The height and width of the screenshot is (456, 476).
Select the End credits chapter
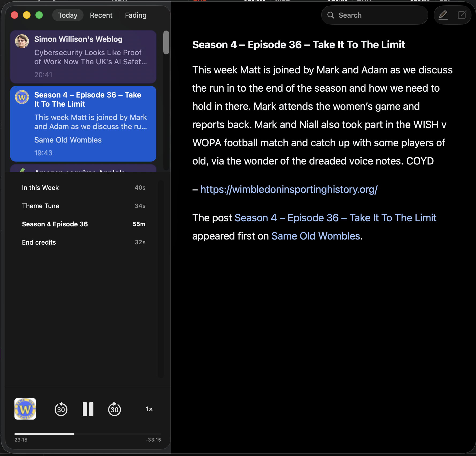click(x=39, y=242)
